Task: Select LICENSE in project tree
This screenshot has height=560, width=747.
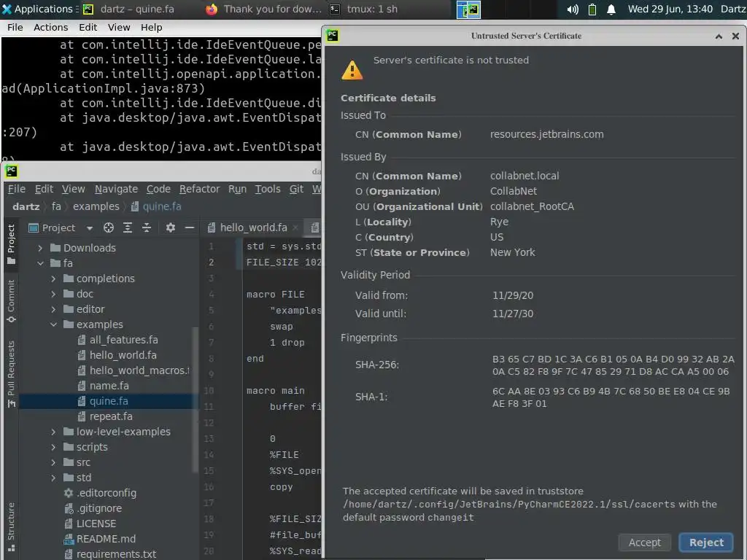Action: (x=90, y=524)
